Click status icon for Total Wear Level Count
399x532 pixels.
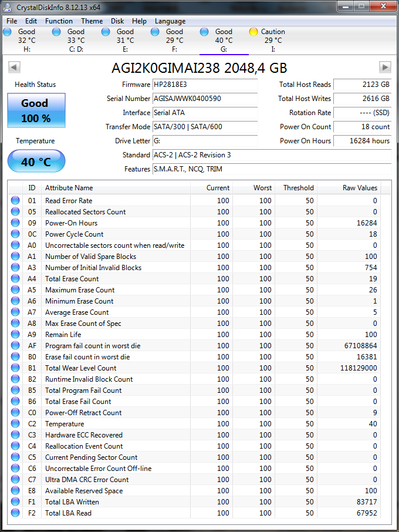pos(15,368)
